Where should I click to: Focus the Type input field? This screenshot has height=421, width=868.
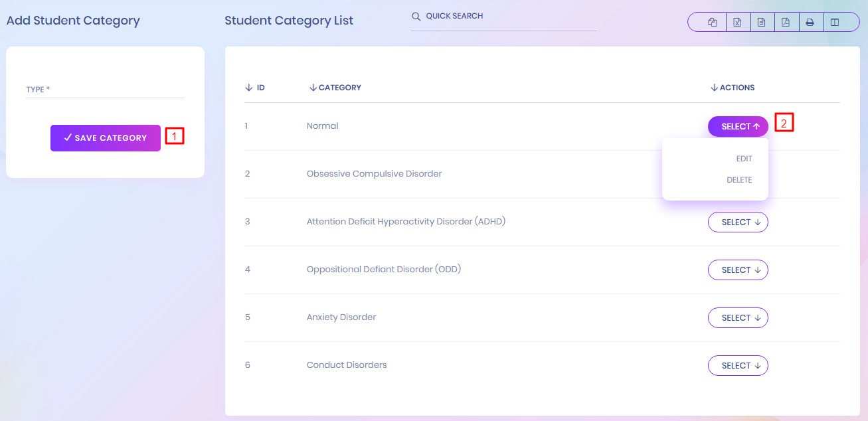pyautogui.click(x=105, y=90)
